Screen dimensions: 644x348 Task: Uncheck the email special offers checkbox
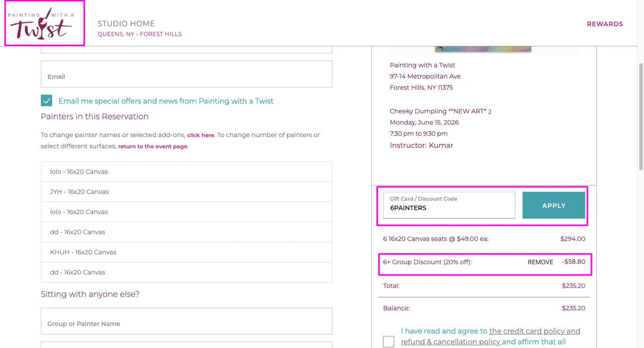click(46, 101)
